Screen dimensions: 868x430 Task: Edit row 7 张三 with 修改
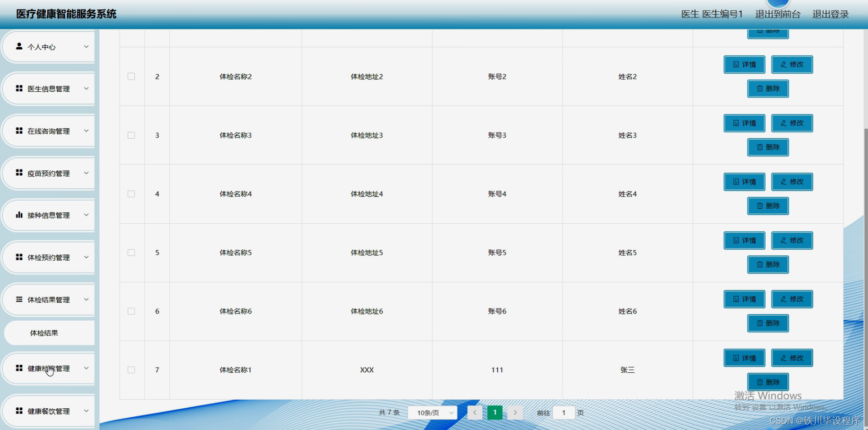pos(792,358)
